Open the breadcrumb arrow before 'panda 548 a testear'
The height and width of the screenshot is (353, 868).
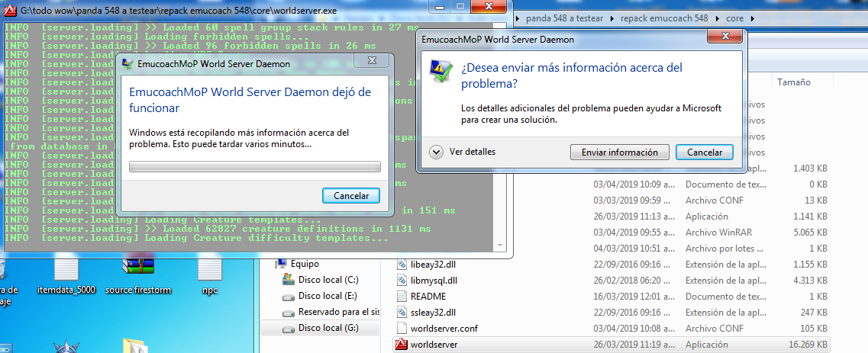click(x=518, y=19)
